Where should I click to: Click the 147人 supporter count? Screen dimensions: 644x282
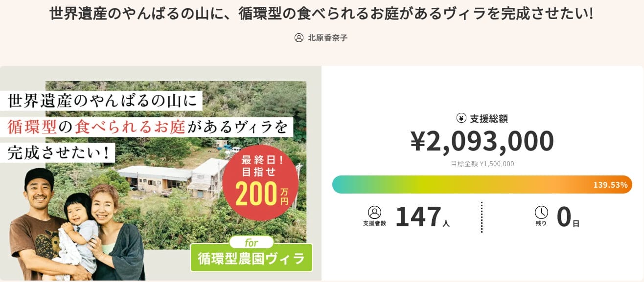(x=422, y=217)
